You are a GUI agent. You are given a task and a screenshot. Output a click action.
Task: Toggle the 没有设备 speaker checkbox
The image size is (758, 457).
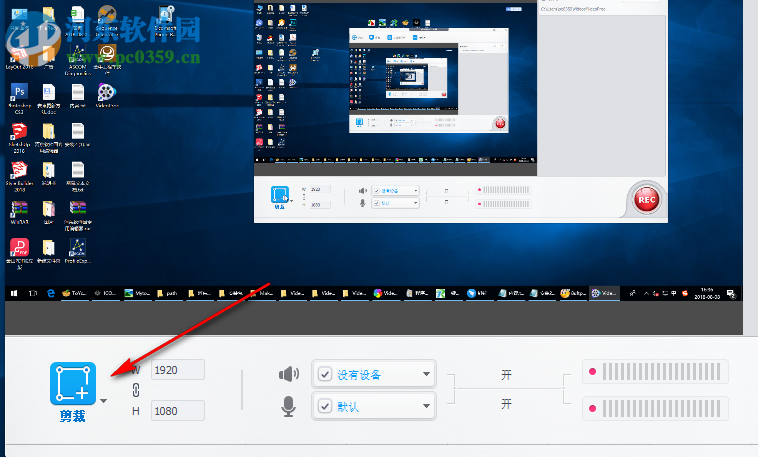point(325,374)
